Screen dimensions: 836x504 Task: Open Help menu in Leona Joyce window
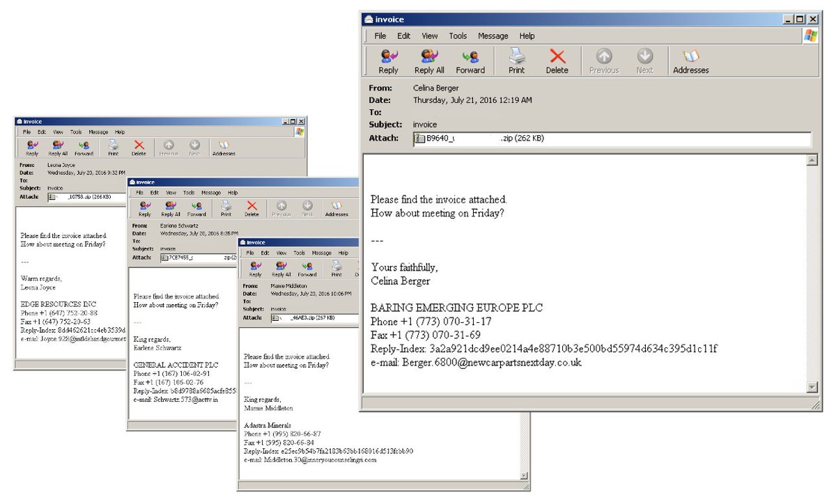pos(120,132)
